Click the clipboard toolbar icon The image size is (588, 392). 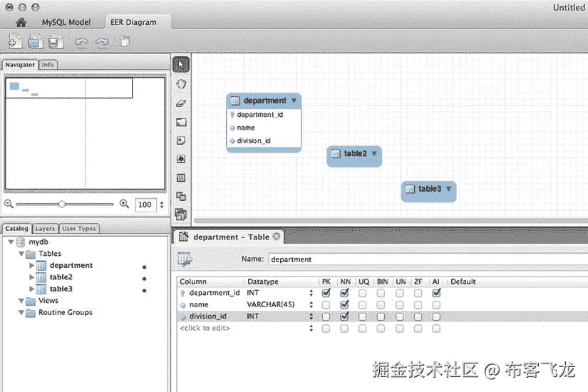point(125,41)
